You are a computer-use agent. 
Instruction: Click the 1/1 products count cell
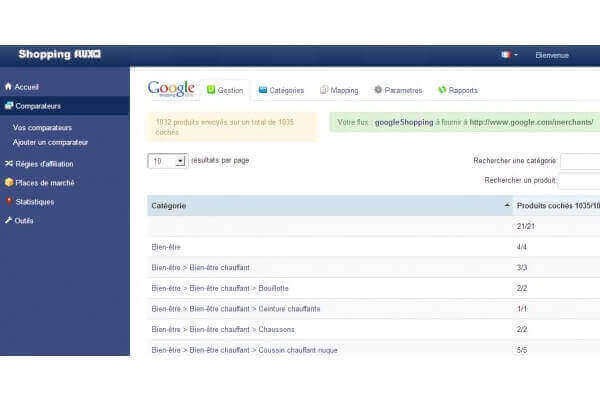click(522, 309)
